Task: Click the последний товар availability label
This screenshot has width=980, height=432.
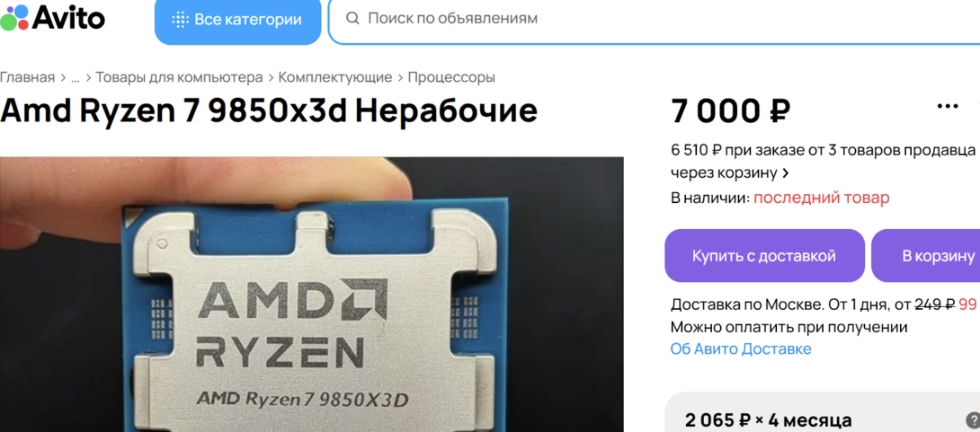Action: (821, 198)
